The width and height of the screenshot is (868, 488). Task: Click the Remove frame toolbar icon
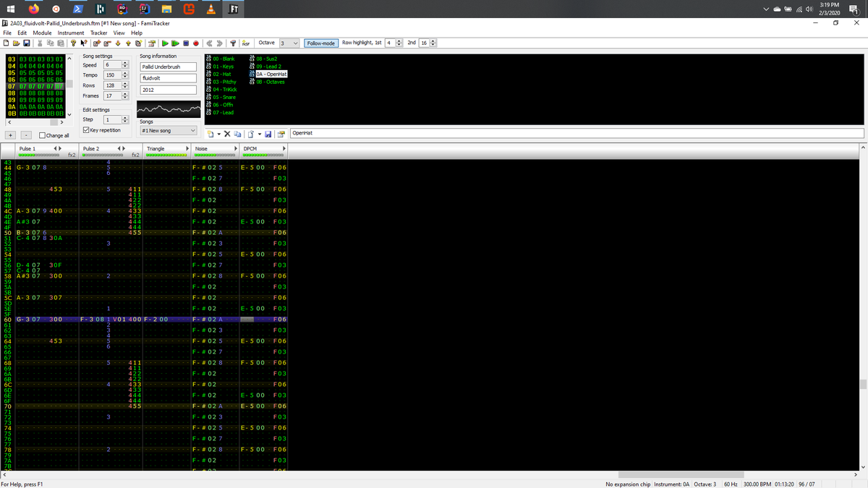[107, 43]
